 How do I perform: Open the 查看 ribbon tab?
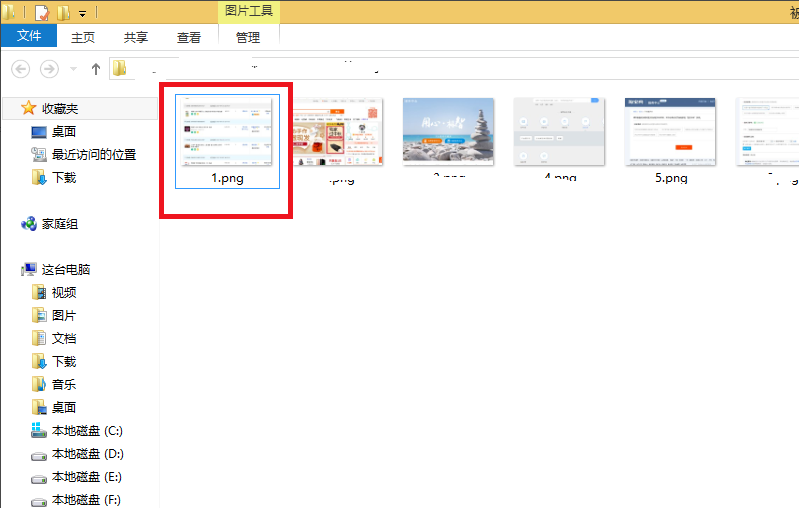(x=189, y=37)
